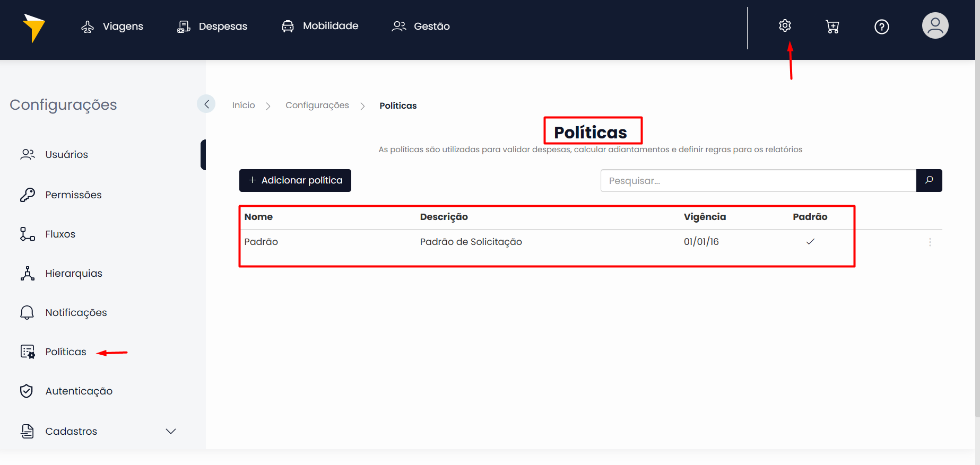Click the Fluxos flow icon
This screenshot has width=980, height=465.
coord(28,234)
